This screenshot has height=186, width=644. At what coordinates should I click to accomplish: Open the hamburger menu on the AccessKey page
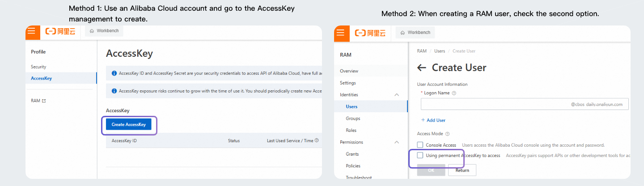(31, 31)
